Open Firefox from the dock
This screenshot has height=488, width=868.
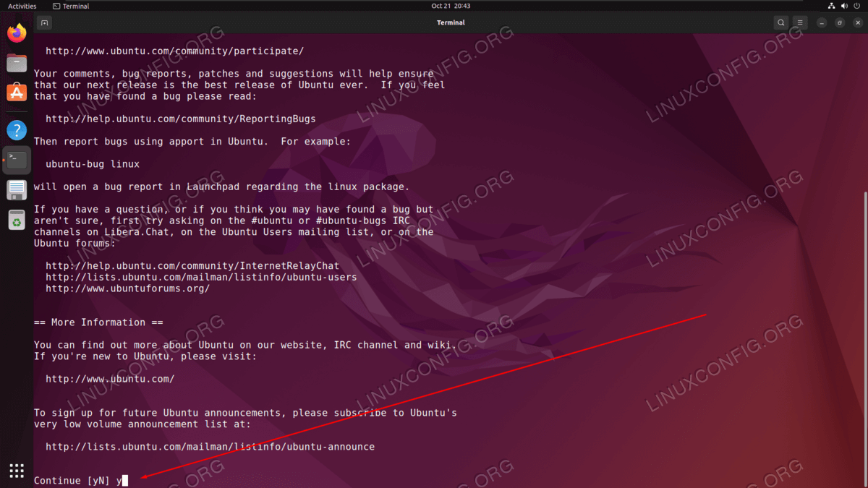(17, 33)
